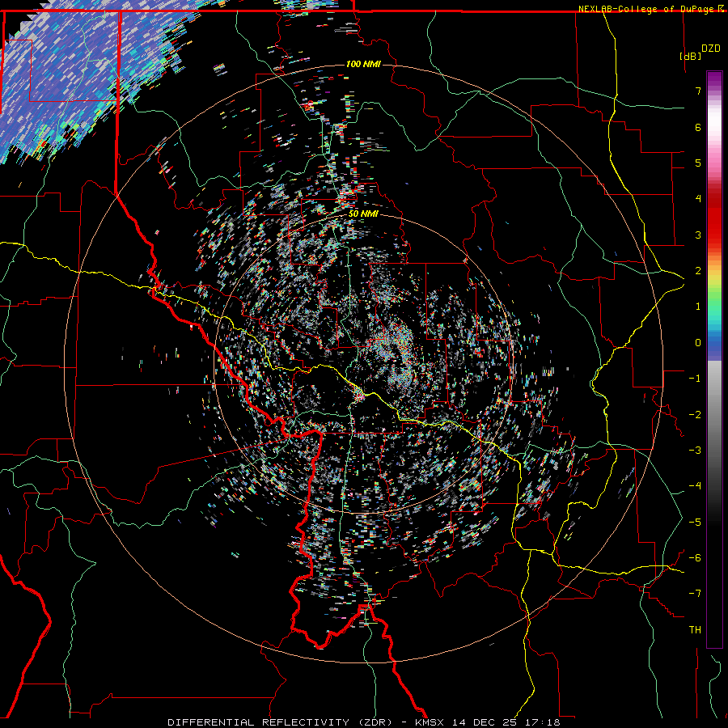Click the 2 dB scale label
Image resolution: width=728 pixels, height=728 pixels.
698,271
